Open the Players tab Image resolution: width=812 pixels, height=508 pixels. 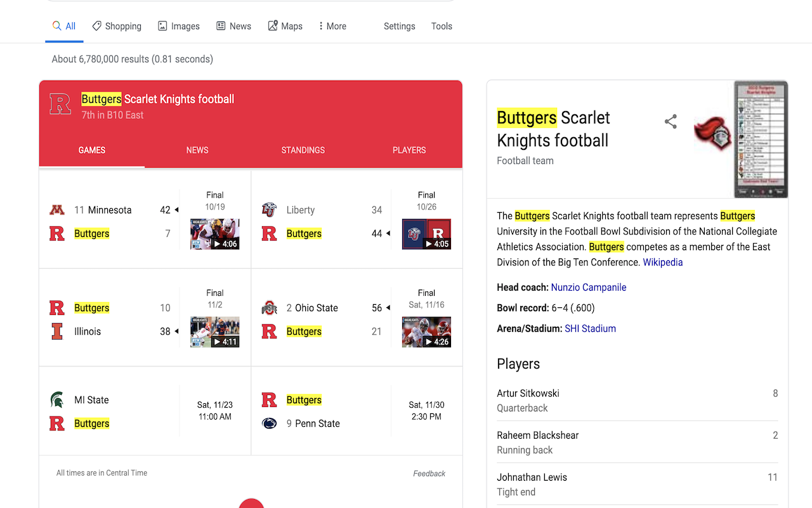click(x=409, y=150)
